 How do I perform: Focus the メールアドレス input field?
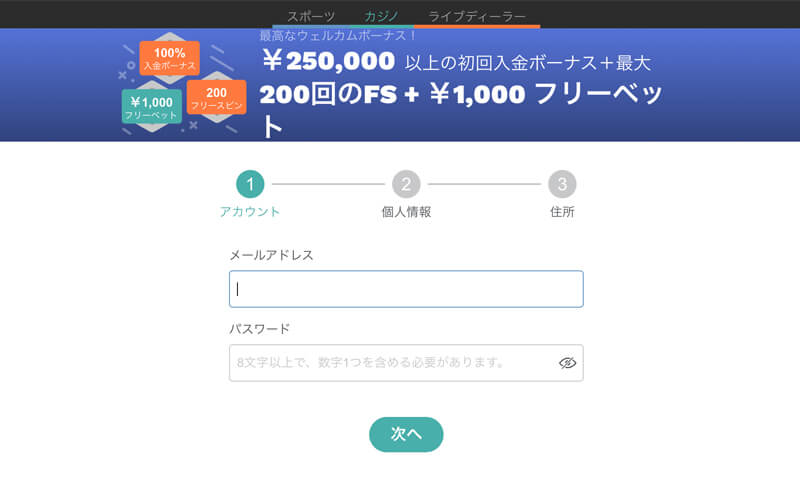[406, 289]
